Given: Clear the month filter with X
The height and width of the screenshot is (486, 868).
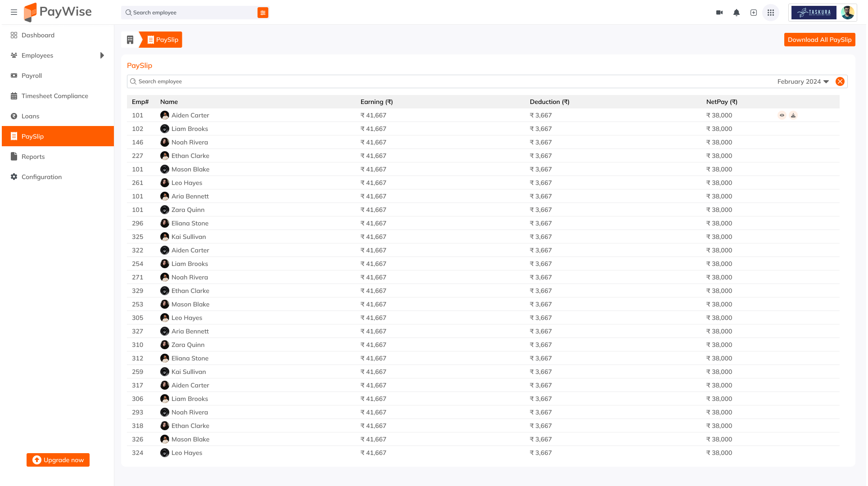Looking at the screenshot, I should coord(840,81).
